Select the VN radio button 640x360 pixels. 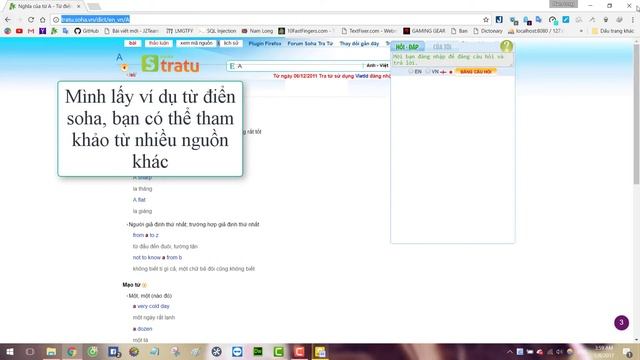428,71
